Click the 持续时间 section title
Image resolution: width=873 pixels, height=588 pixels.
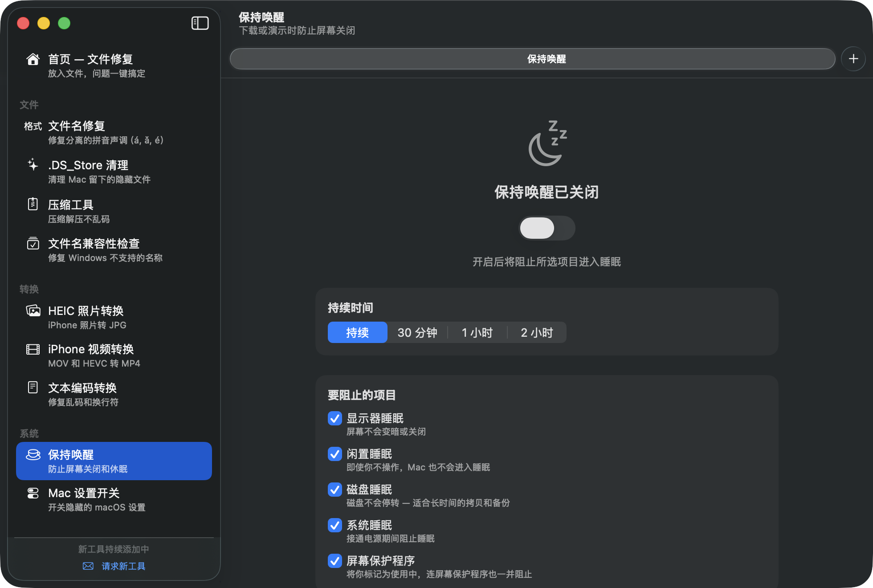[351, 308]
